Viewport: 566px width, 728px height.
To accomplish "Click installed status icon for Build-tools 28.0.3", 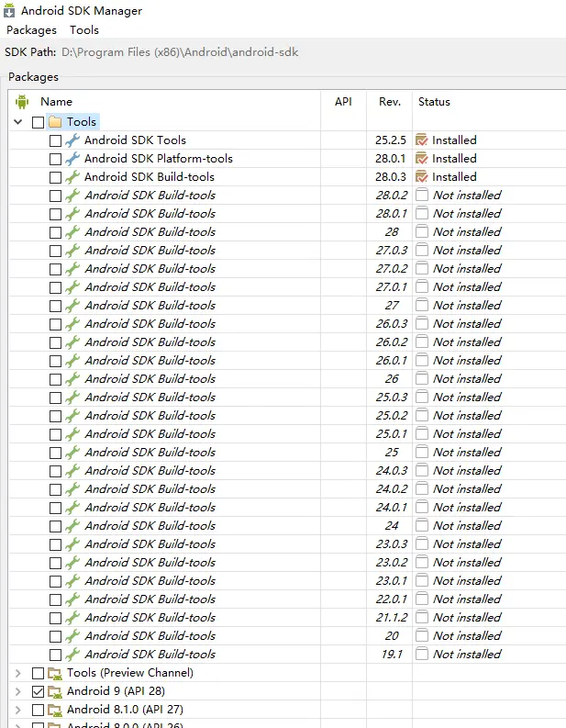I will point(422,176).
